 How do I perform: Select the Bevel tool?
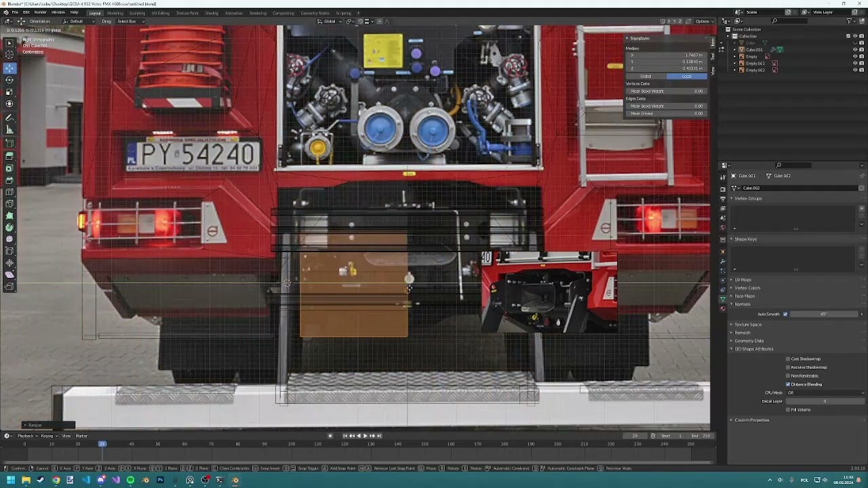pos(9,180)
